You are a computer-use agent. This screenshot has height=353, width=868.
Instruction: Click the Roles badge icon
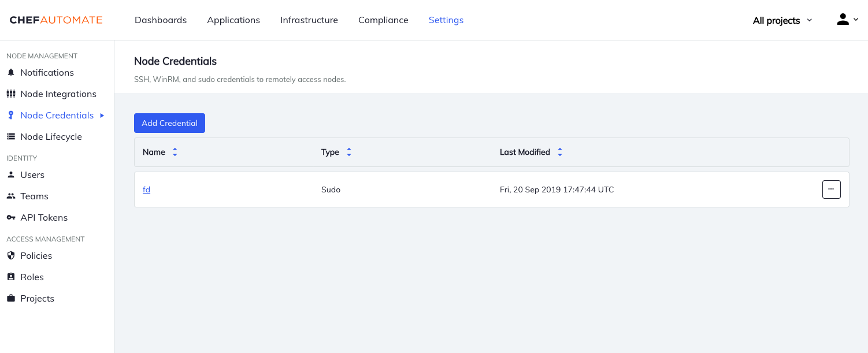click(11, 277)
